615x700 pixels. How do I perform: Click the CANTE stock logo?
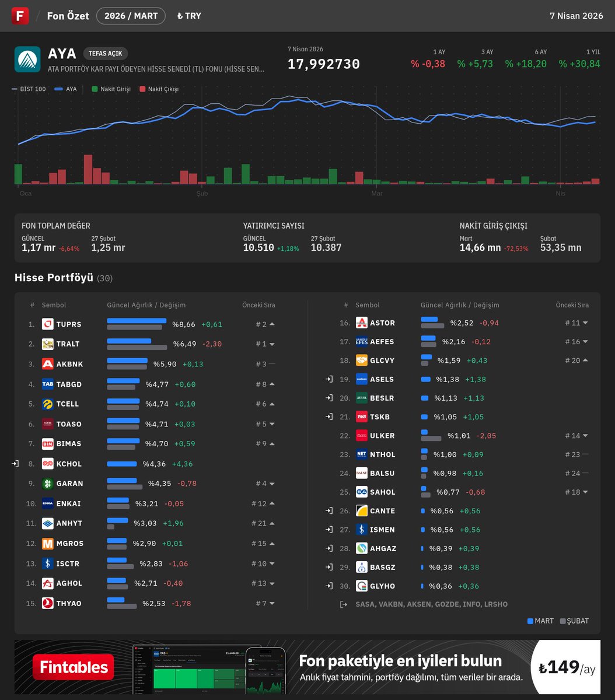[x=362, y=511]
